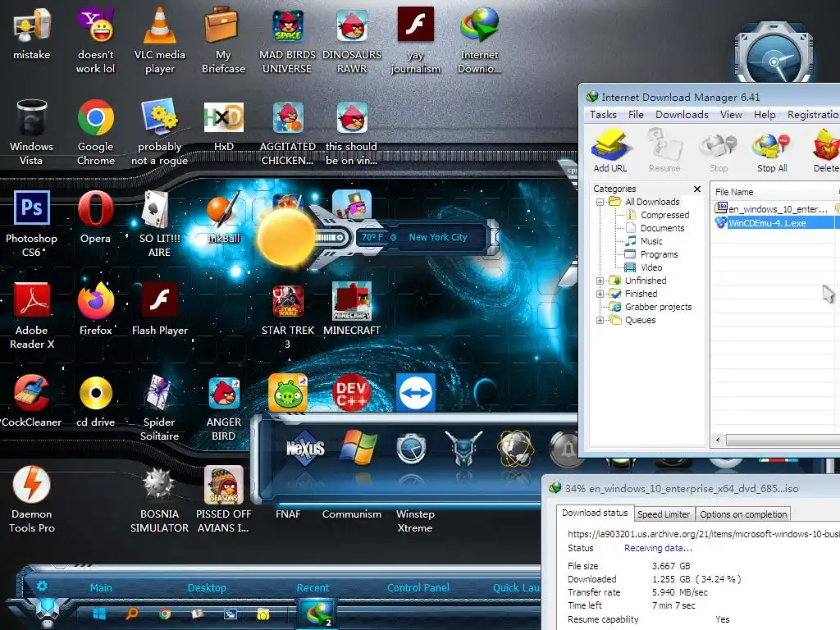840x630 pixels.
Task: Click Add URL in Internet Download Manager
Action: click(610, 151)
